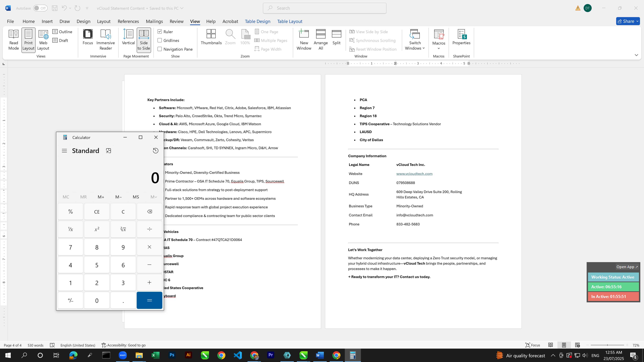Toggle Read Mode in status bar
The image size is (644, 362).
(x=550, y=345)
